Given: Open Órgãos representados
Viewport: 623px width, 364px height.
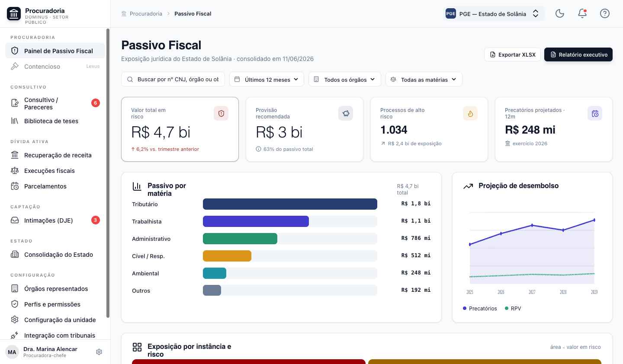Looking at the screenshot, I should (55, 289).
